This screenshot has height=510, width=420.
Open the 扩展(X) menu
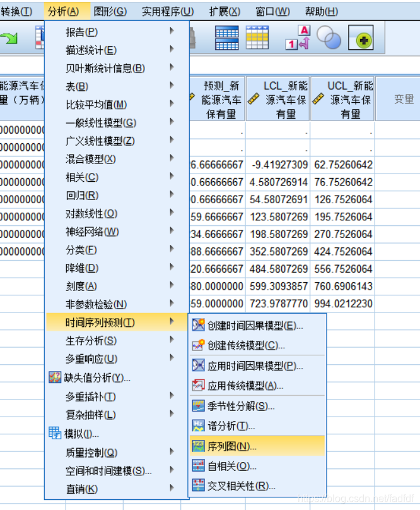coord(225,11)
